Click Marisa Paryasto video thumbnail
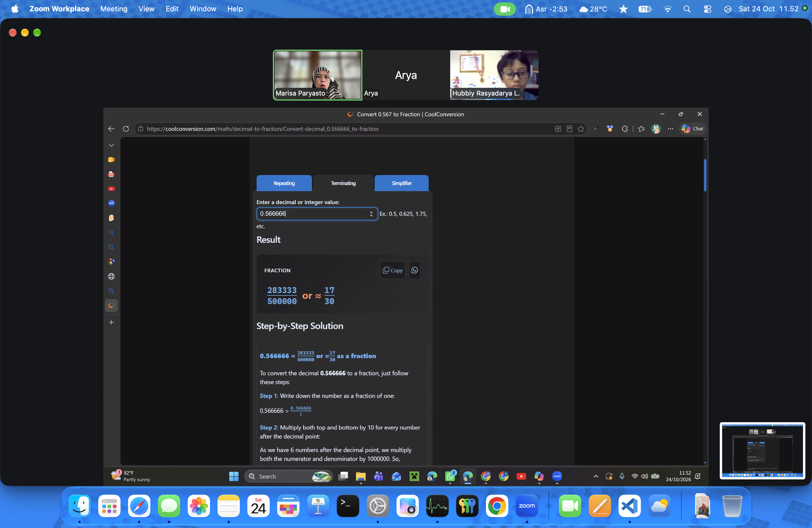 tap(318, 75)
